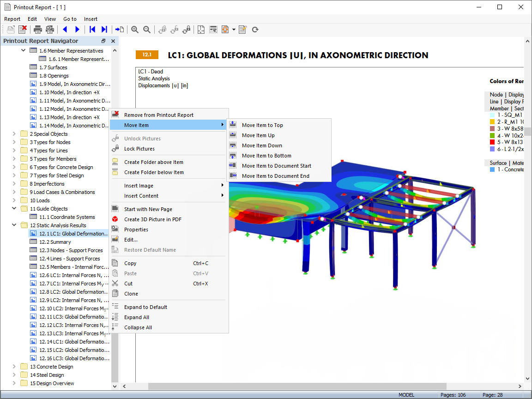Click Cut in context menu
The height and width of the screenshot is (399, 532).
pos(169,284)
